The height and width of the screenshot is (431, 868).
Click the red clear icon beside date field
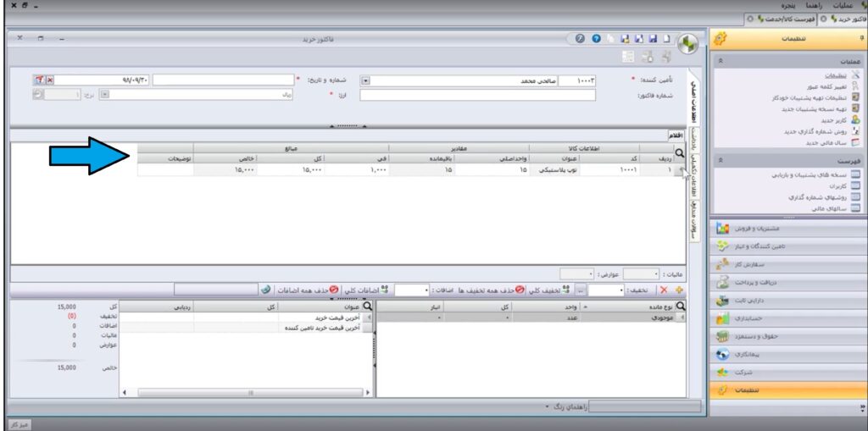pos(50,80)
